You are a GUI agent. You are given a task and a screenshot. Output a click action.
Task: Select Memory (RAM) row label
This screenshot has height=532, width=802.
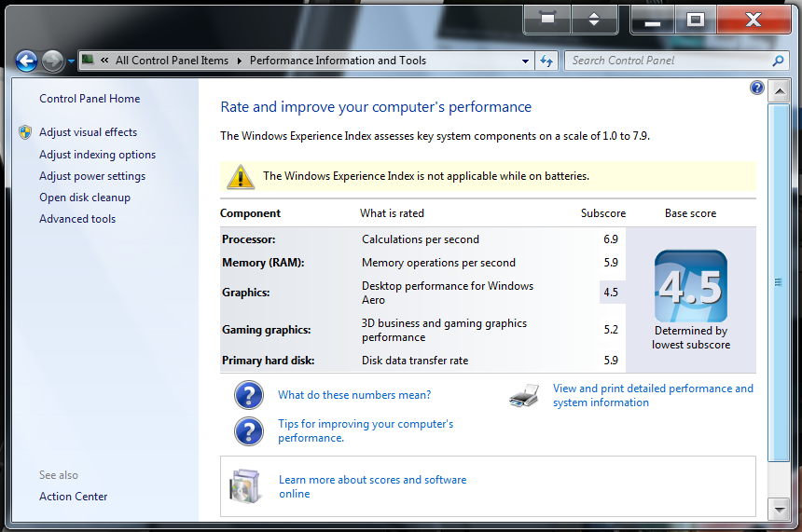[x=263, y=263]
